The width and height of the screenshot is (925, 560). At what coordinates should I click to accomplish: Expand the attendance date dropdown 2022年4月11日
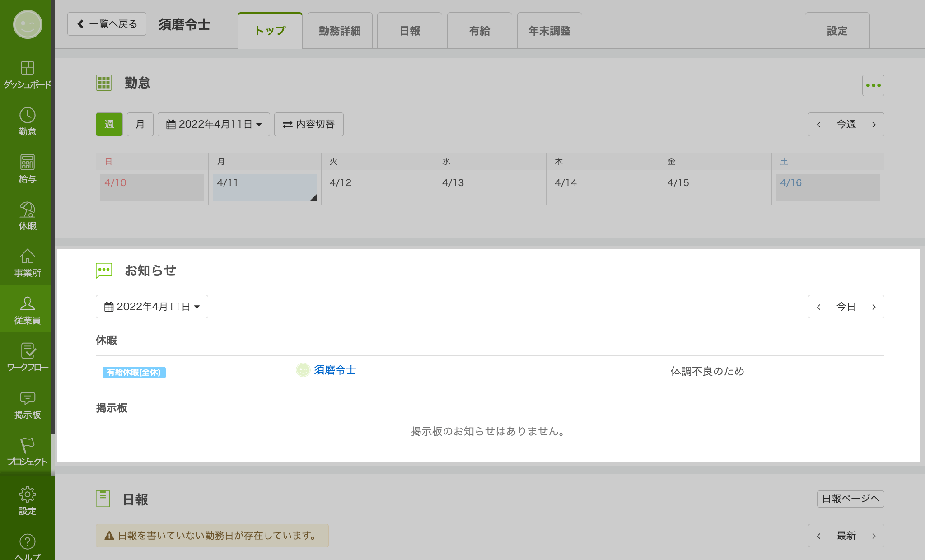pos(214,124)
